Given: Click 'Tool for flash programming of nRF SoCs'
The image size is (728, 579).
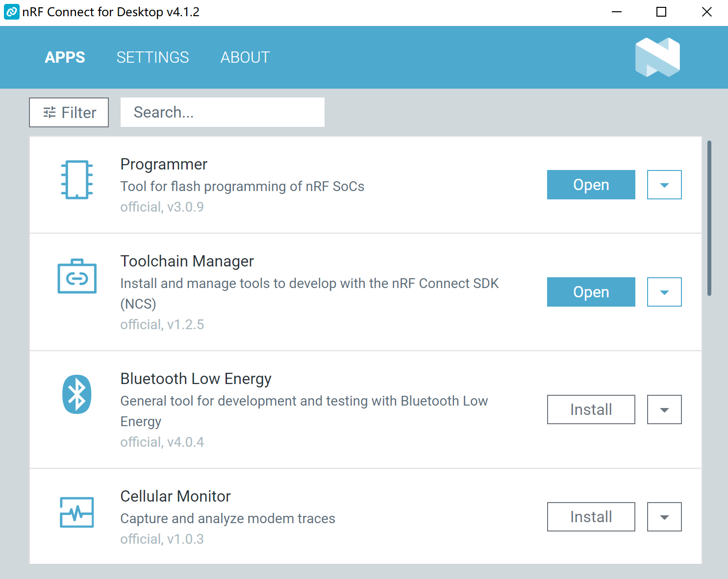Looking at the screenshot, I should point(243,186).
